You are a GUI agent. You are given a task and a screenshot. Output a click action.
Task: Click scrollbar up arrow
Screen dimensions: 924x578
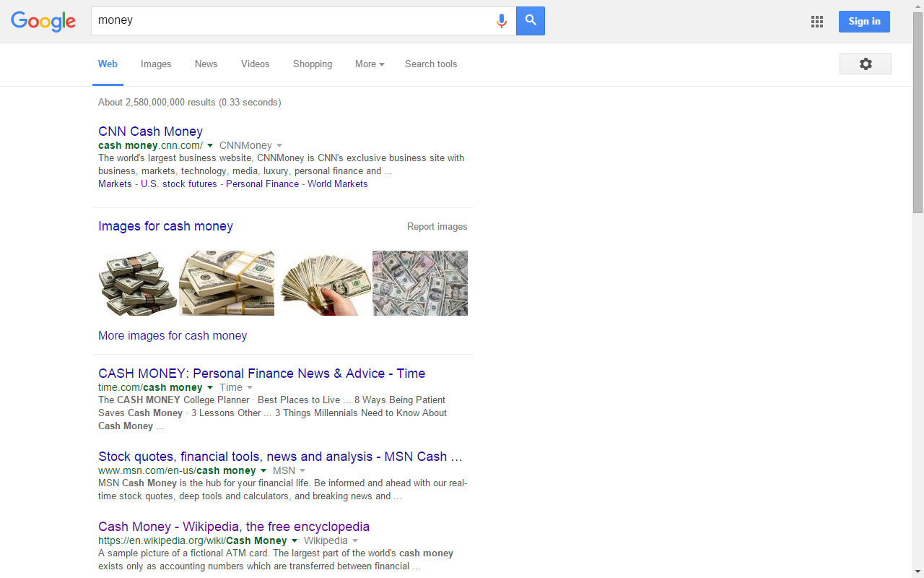pos(918,6)
